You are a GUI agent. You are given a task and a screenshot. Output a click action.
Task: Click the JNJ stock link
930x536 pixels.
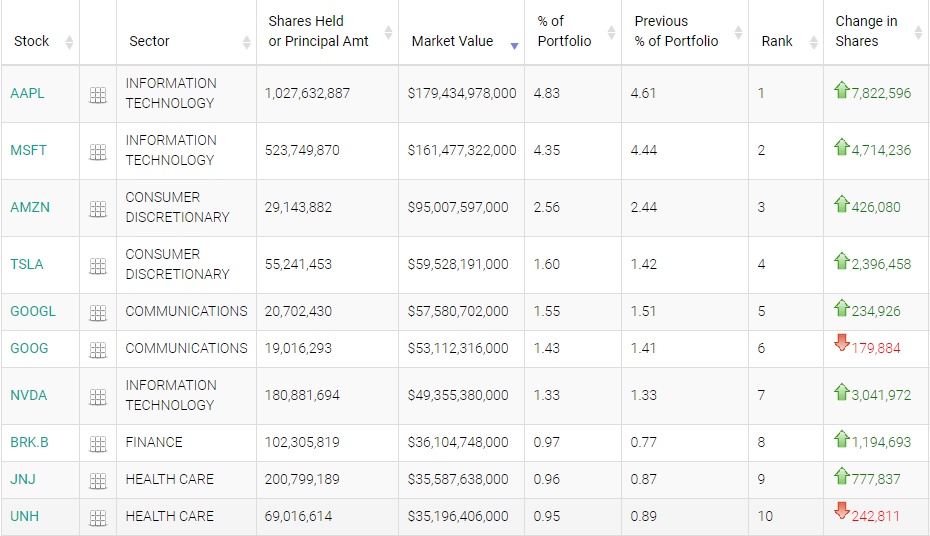[22, 480]
